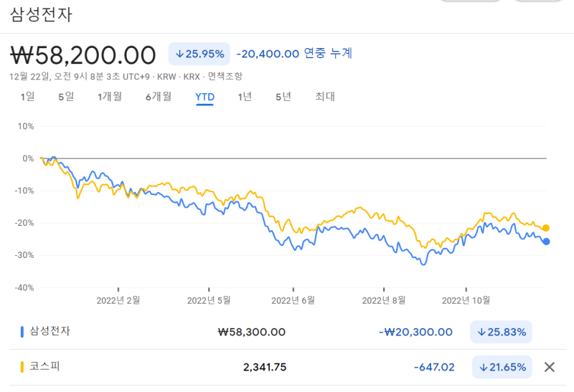Show the 1개월 chart range
The height and width of the screenshot is (392, 574).
110,97
